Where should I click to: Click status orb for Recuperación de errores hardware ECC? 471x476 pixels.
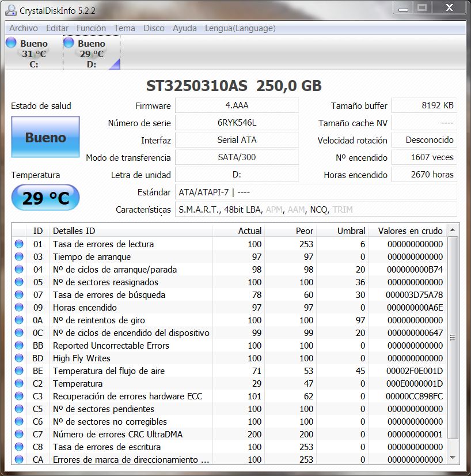[x=19, y=396]
